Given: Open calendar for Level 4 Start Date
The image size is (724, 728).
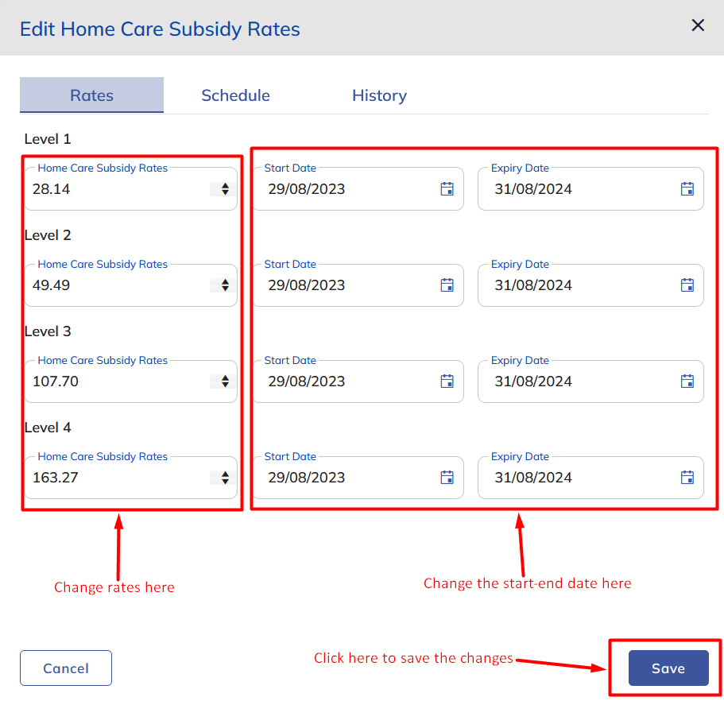Looking at the screenshot, I should click(447, 478).
